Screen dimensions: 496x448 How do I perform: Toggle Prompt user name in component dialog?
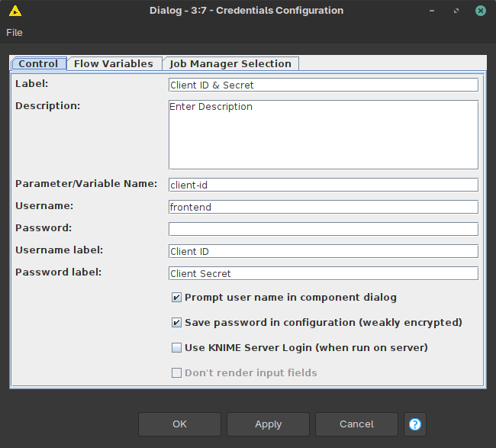tap(177, 298)
